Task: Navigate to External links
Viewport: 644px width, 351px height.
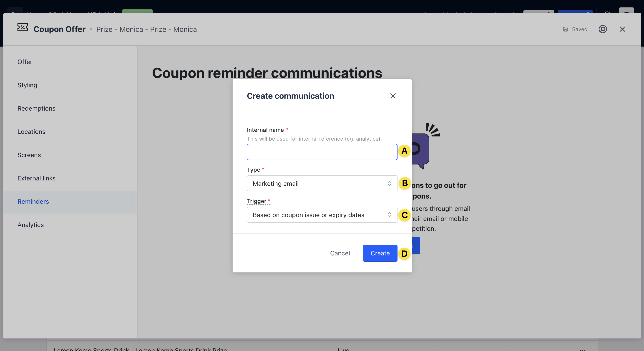Action: [x=37, y=178]
